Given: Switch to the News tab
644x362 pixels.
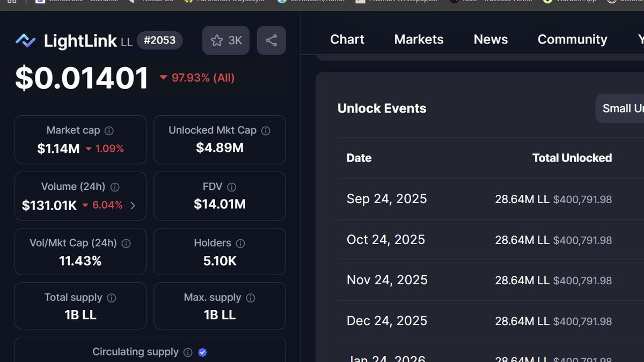Looking at the screenshot, I should [x=491, y=39].
